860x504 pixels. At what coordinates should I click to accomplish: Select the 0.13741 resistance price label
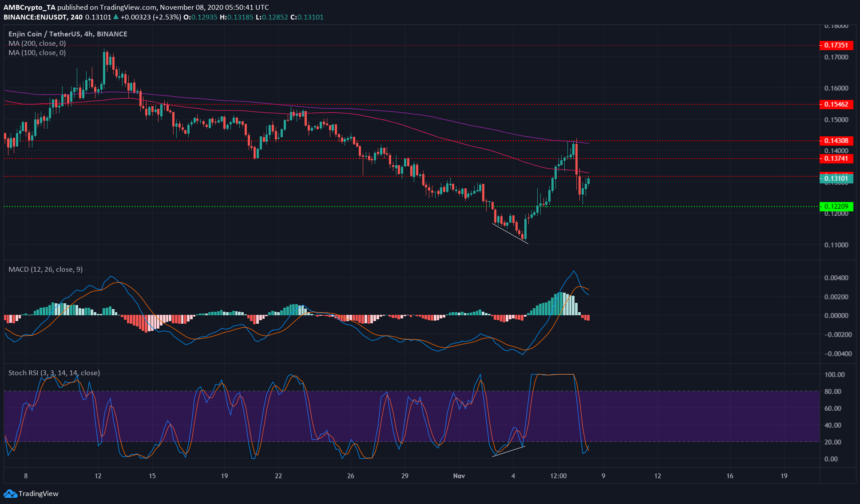click(x=836, y=159)
